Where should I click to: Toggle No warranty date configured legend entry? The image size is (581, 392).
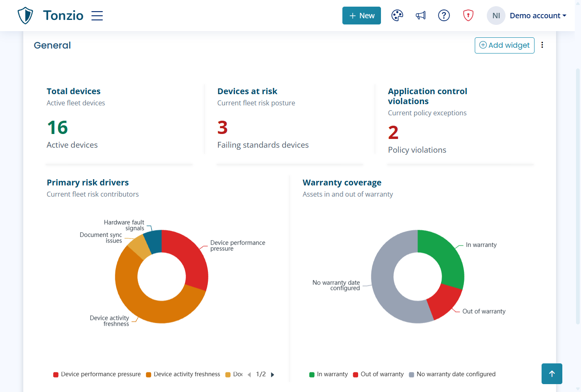452,374
